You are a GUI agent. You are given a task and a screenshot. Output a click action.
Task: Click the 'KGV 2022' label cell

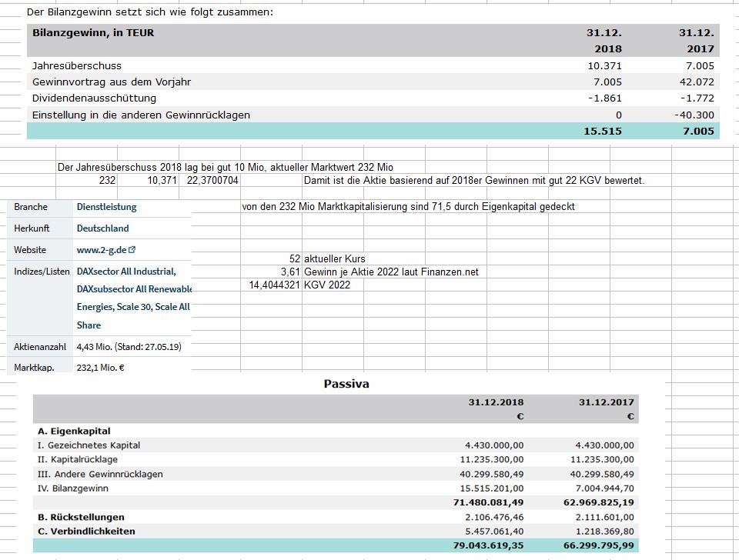[327, 285]
